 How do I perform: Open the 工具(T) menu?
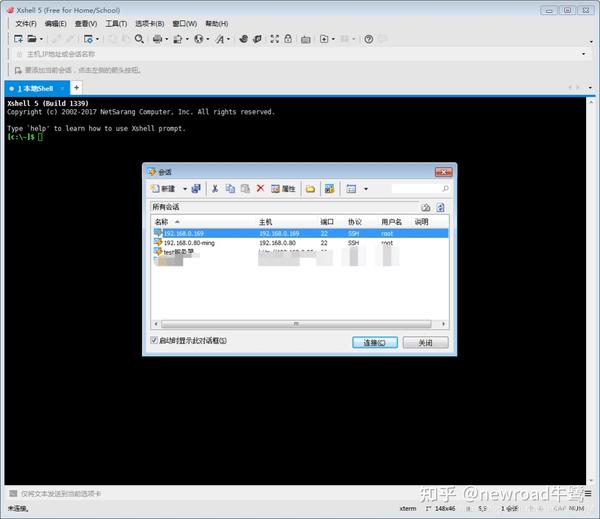(x=116, y=24)
